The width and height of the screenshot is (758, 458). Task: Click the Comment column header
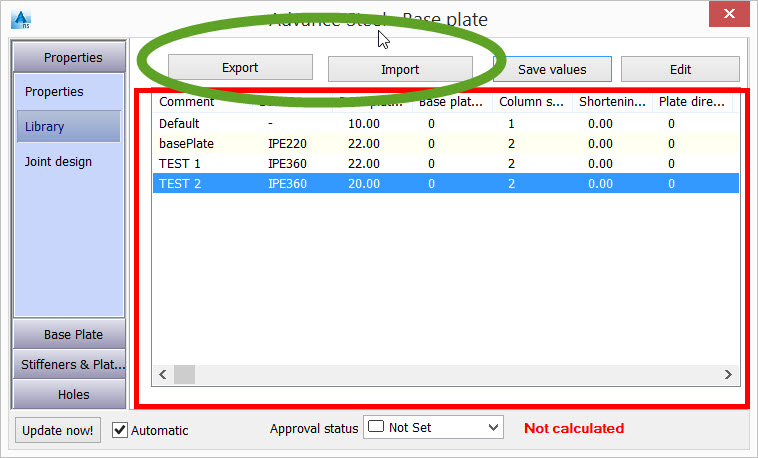[203, 102]
